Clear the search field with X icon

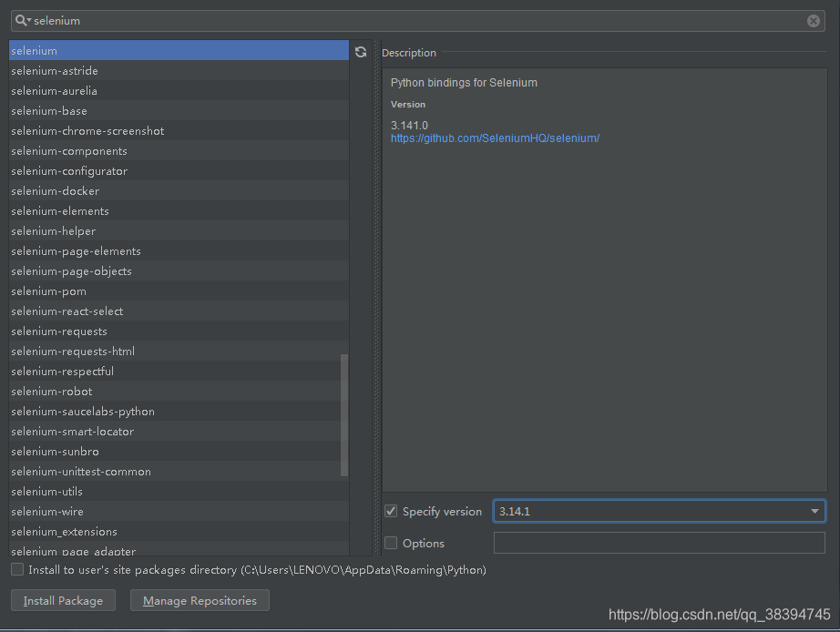pos(814,21)
